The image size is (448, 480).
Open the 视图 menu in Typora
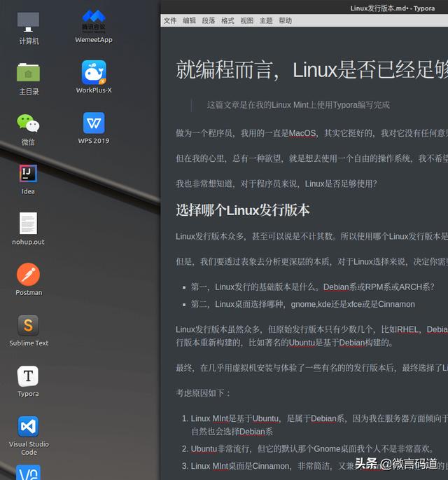(247, 20)
